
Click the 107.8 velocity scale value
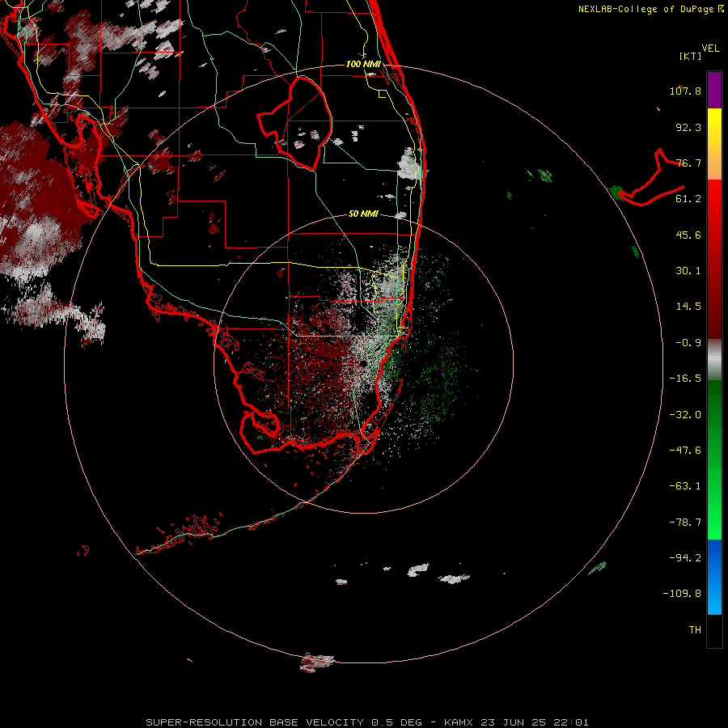point(685,91)
